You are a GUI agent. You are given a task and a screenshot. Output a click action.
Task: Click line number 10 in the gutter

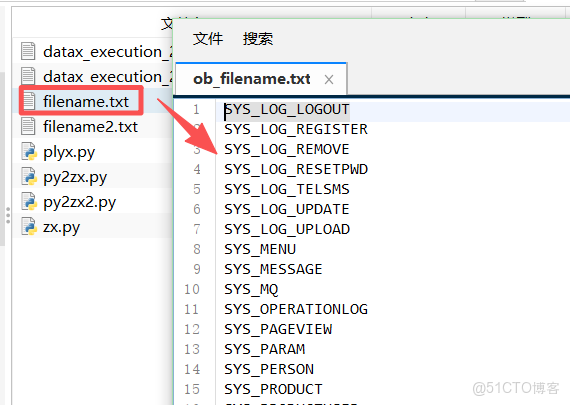[192, 289]
